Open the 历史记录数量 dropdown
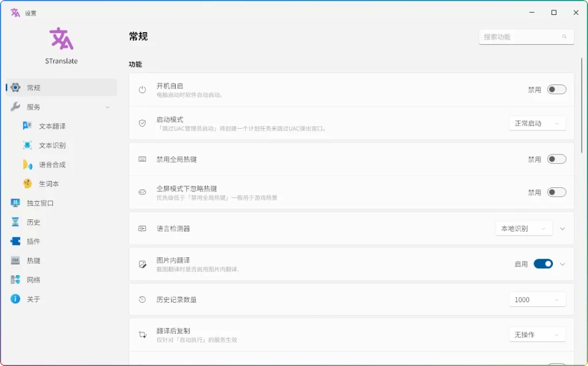This screenshot has height=366, width=588. tap(537, 299)
